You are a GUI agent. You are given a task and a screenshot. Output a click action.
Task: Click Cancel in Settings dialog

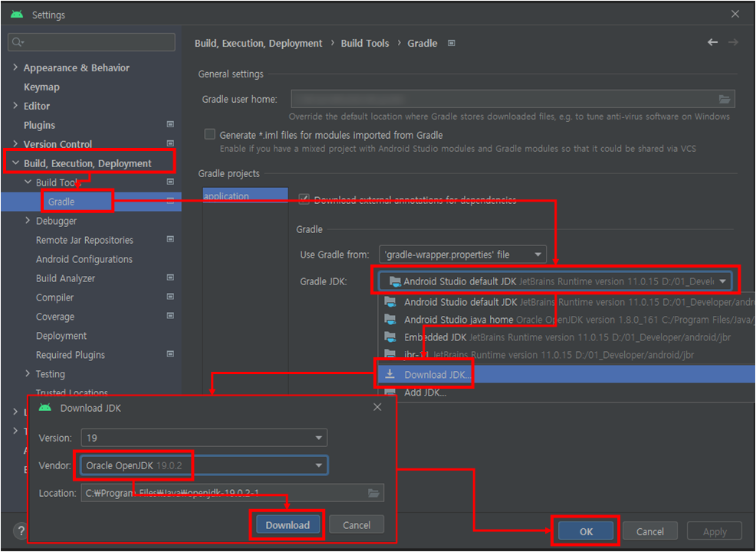(x=650, y=531)
